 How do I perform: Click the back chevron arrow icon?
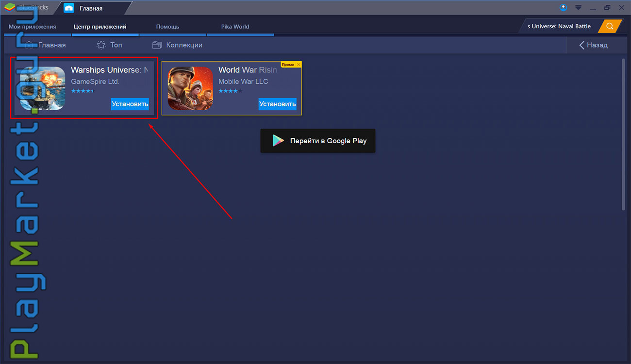coord(581,45)
